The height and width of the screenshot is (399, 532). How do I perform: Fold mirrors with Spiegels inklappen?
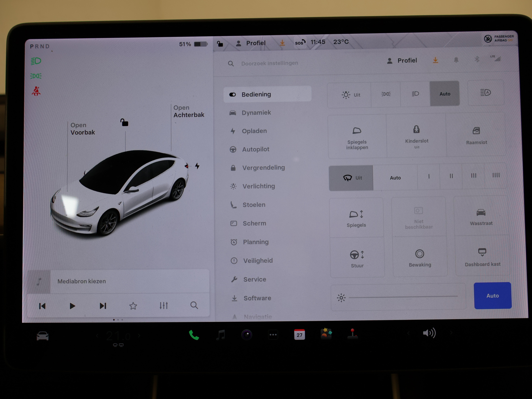pyautogui.click(x=357, y=138)
